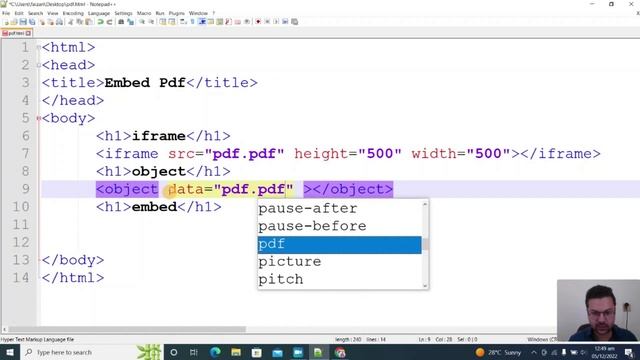
Task: Open the Windows Start menu
Action: click(x=9, y=352)
